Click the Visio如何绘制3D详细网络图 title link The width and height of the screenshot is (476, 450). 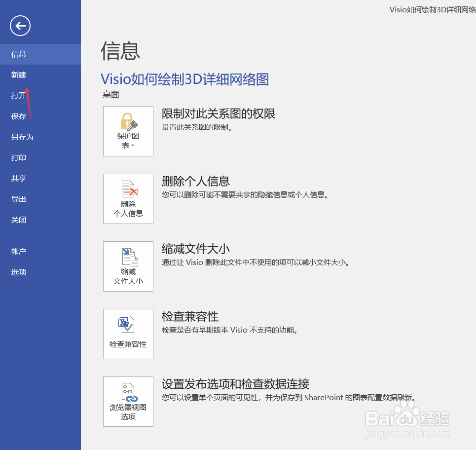(x=184, y=79)
